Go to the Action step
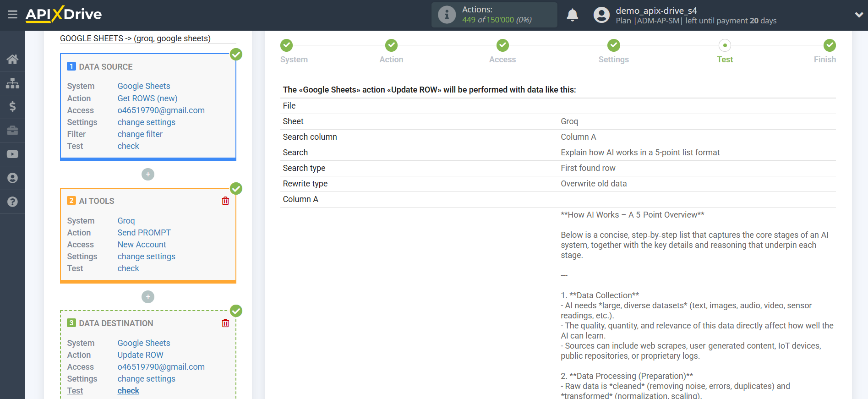868x399 pixels. click(391, 45)
